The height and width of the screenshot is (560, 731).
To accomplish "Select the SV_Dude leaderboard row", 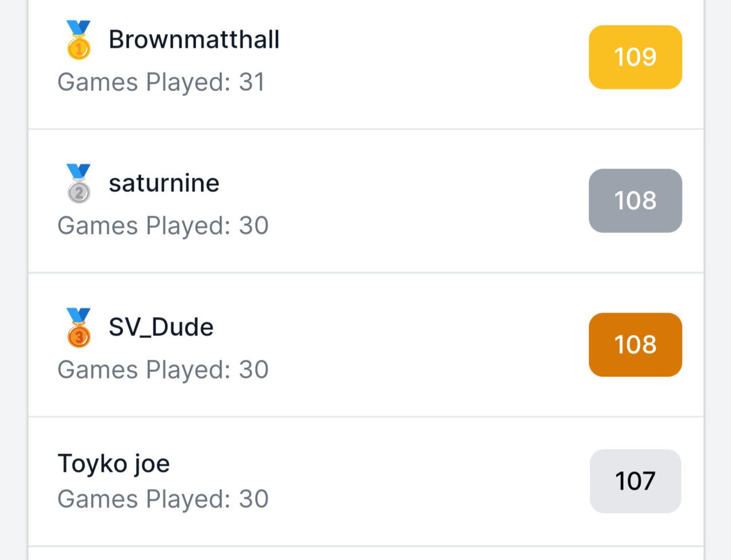I will click(x=366, y=345).
